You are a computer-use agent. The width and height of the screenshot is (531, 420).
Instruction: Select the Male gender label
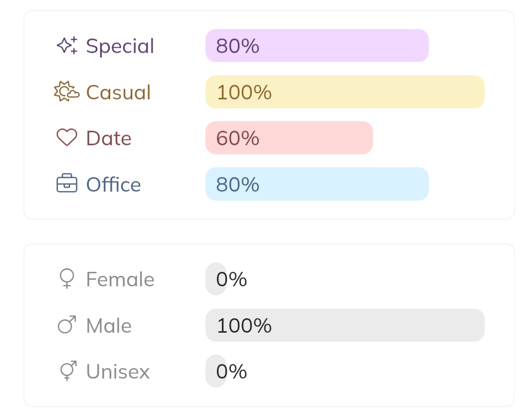point(109,326)
